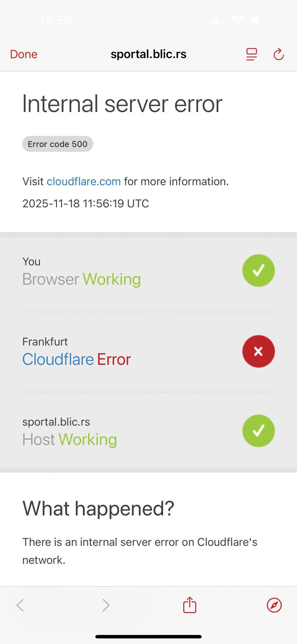
Task: Open the share sheet icon
Action: point(189,605)
